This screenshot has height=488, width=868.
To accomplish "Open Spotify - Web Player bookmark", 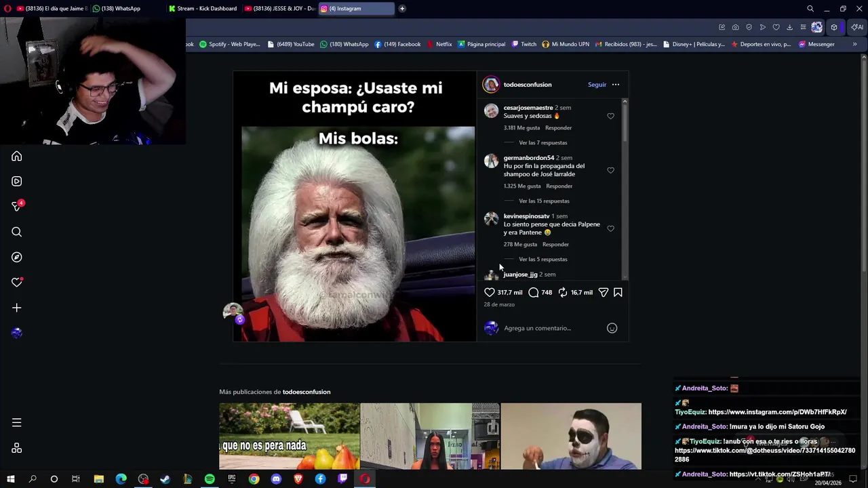I will [229, 44].
